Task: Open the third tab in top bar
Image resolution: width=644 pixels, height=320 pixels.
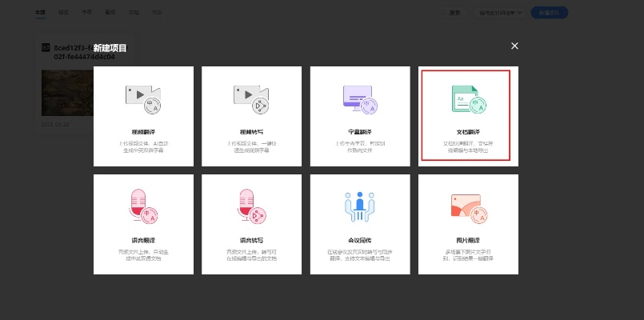Action: 86,13
